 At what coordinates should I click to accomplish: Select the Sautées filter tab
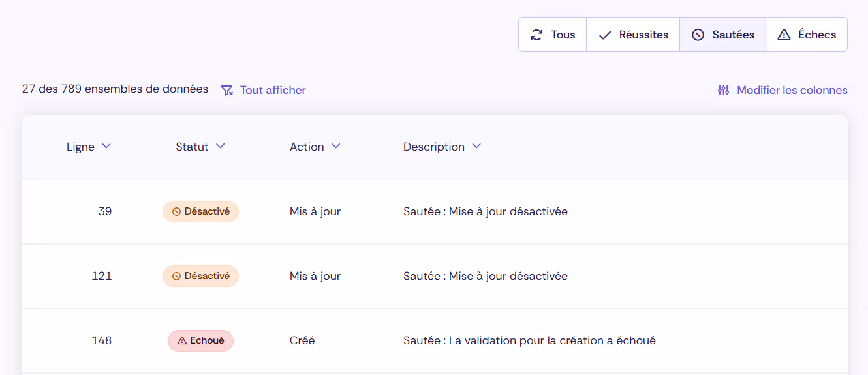coord(722,35)
